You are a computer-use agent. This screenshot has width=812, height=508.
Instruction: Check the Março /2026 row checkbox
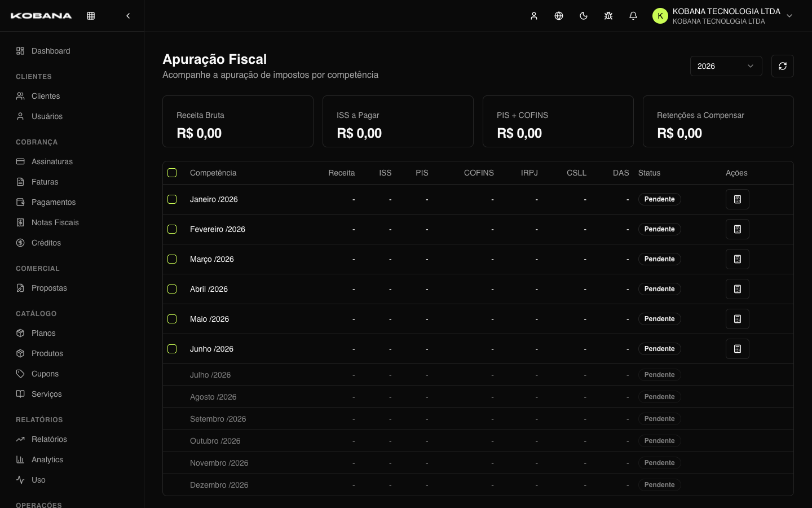coord(172,259)
